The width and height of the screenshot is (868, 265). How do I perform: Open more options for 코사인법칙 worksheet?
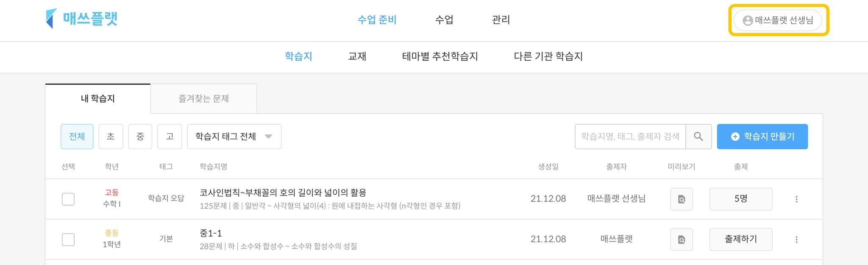tap(796, 199)
